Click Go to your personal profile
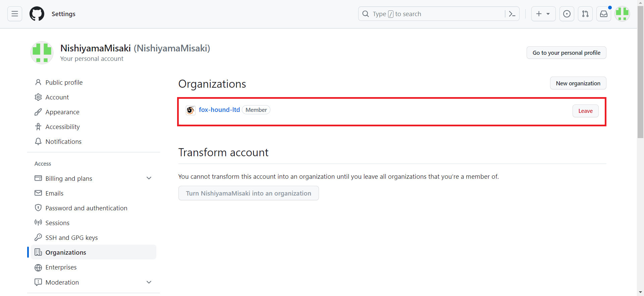 (x=566, y=53)
